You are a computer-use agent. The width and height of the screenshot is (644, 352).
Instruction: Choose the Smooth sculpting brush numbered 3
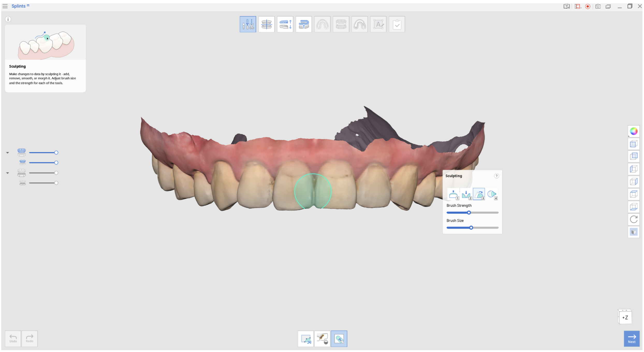click(479, 194)
